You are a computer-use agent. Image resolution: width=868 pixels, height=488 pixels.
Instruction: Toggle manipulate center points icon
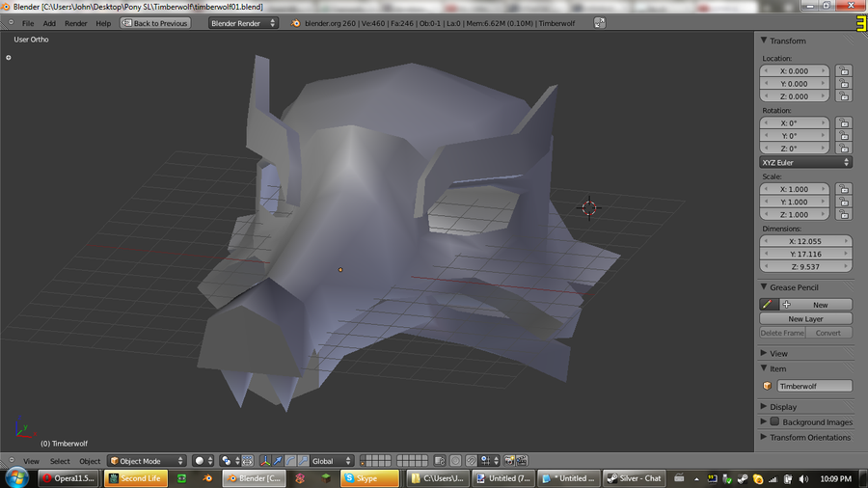tap(248, 461)
